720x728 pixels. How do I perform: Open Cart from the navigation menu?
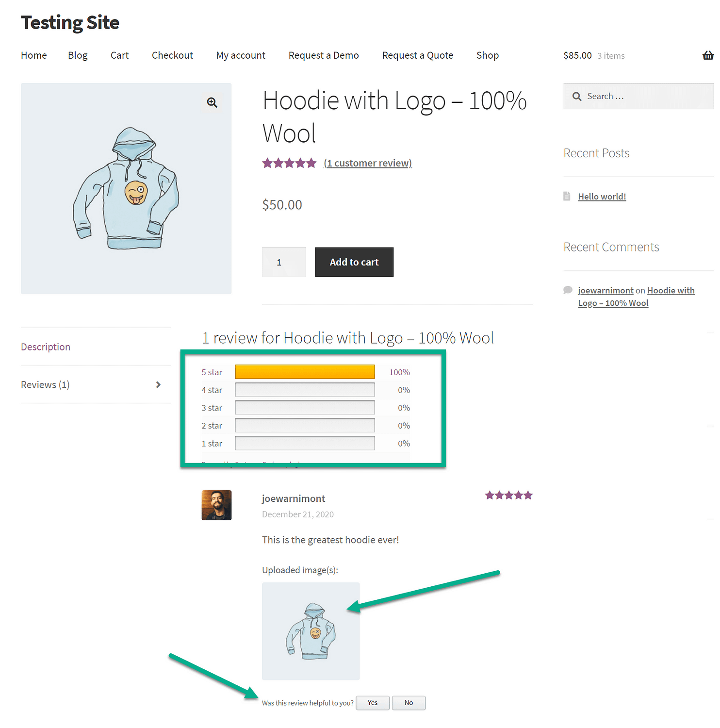coord(119,55)
